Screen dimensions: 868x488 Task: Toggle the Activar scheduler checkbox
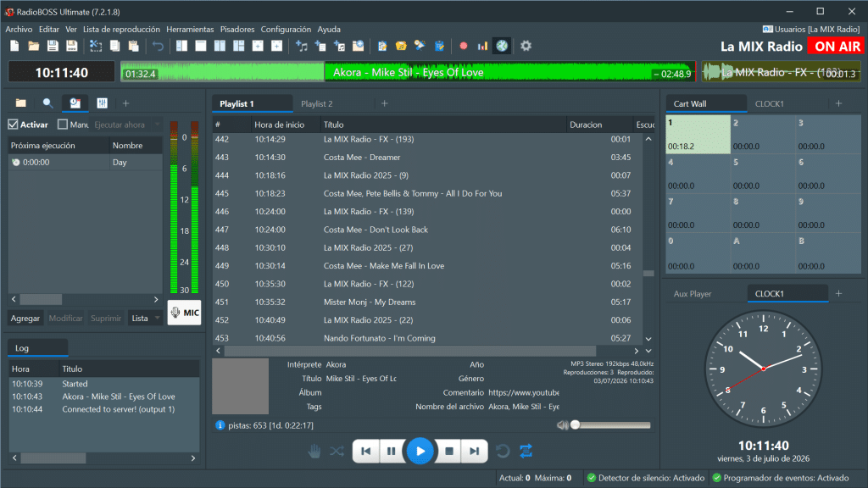tap(14, 125)
